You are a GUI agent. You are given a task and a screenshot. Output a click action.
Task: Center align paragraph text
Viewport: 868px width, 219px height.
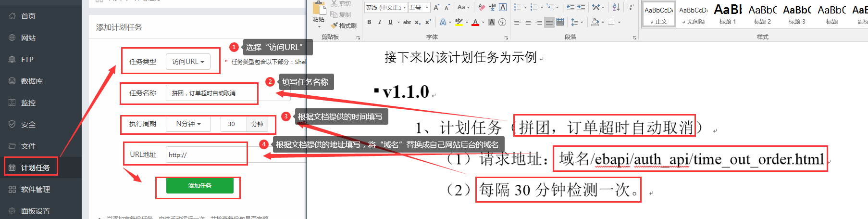pyautogui.click(x=528, y=22)
